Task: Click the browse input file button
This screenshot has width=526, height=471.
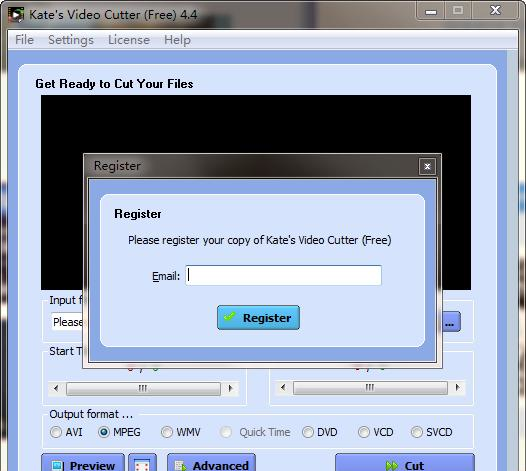Action: (x=452, y=322)
